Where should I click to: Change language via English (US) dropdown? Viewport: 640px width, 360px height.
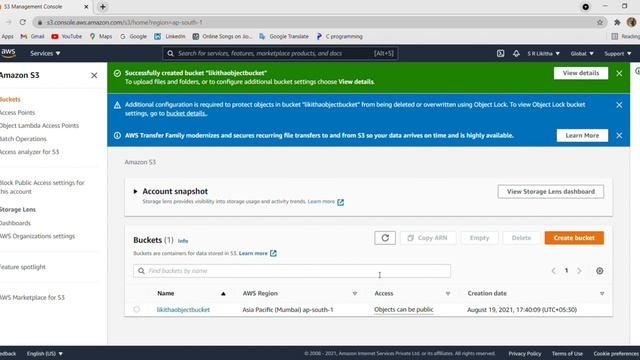pos(45,353)
